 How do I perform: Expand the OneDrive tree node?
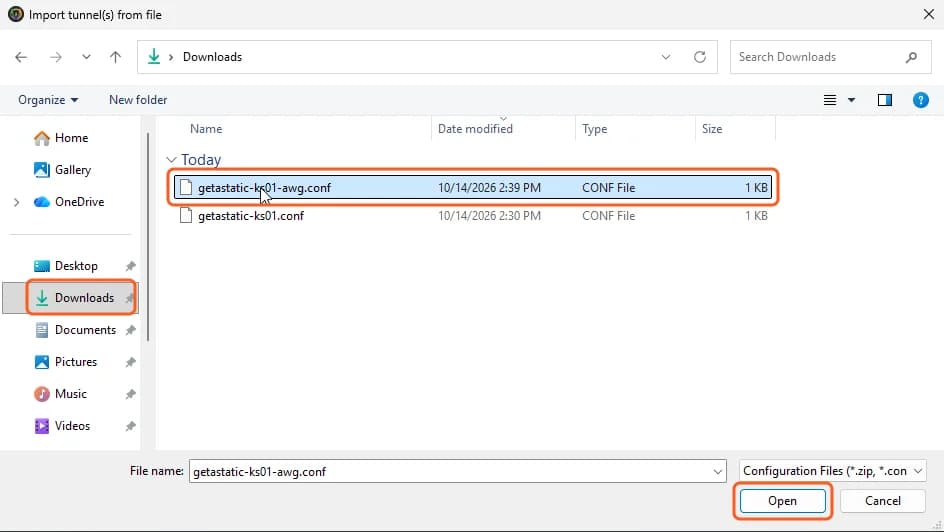pyautogui.click(x=16, y=202)
